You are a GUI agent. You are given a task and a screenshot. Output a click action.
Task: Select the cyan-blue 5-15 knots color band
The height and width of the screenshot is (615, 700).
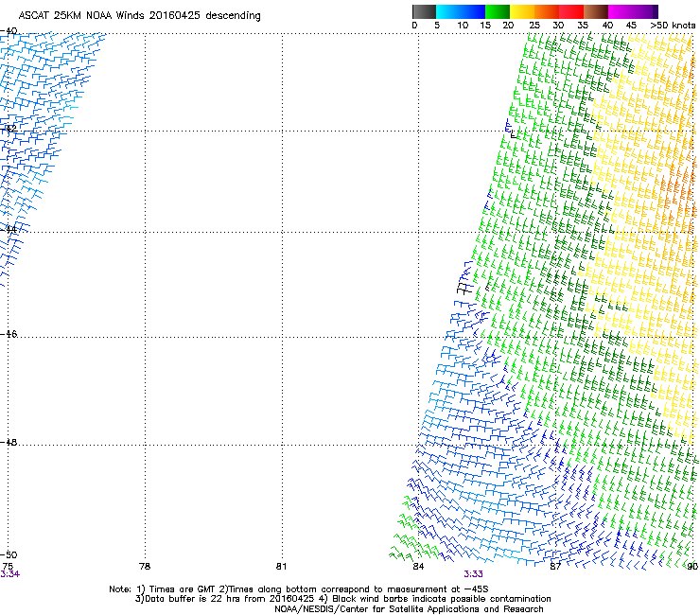[x=461, y=11]
